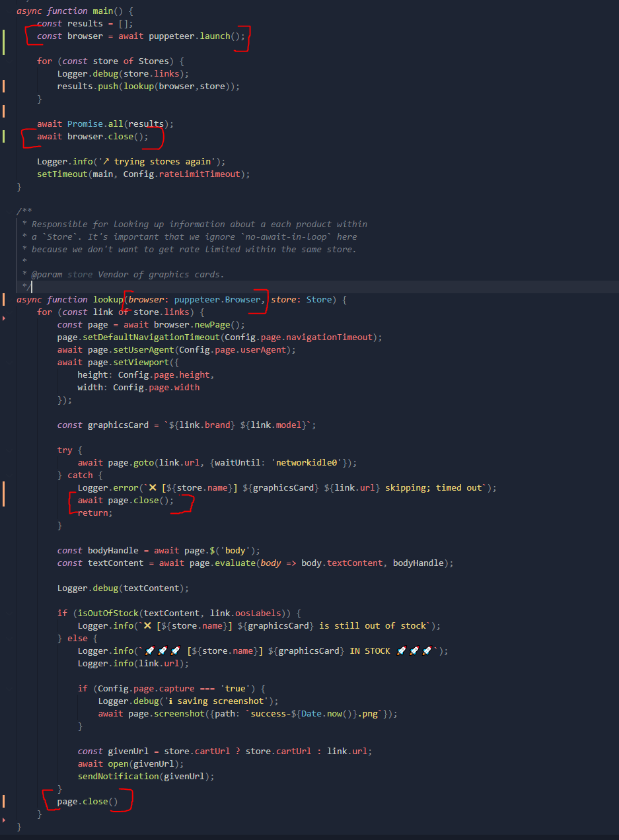Click 'puppeteer.Browser' type in lookup signature
Image resolution: width=619 pixels, height=840 pixels.
tap(217, 299)
